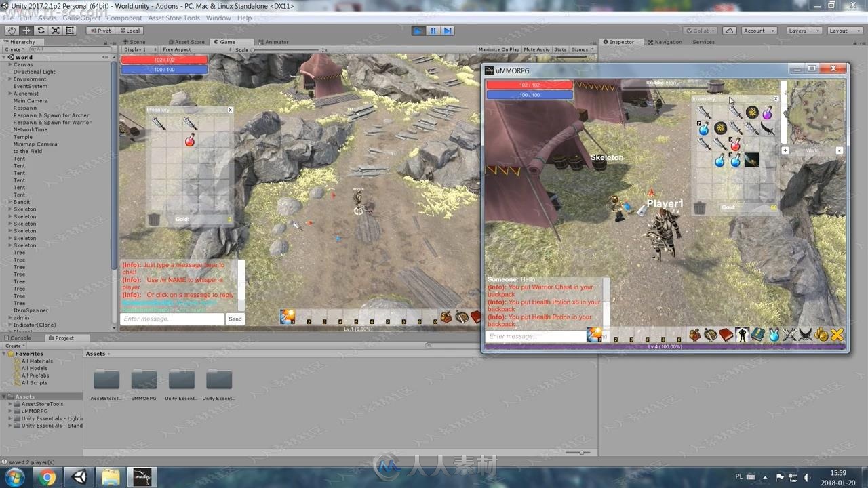The image size is (868, 488).
Task: Toggle Mute Audio in Game view
Action: click(537, 49)
